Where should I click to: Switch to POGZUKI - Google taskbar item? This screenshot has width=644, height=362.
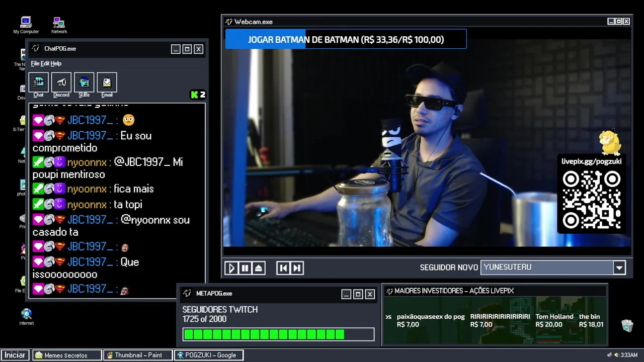209,355
